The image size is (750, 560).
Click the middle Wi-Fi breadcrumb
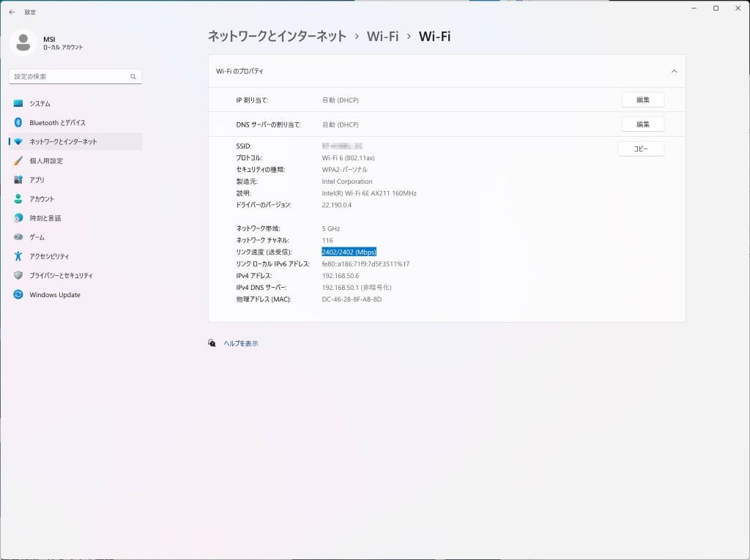[382, 37]
